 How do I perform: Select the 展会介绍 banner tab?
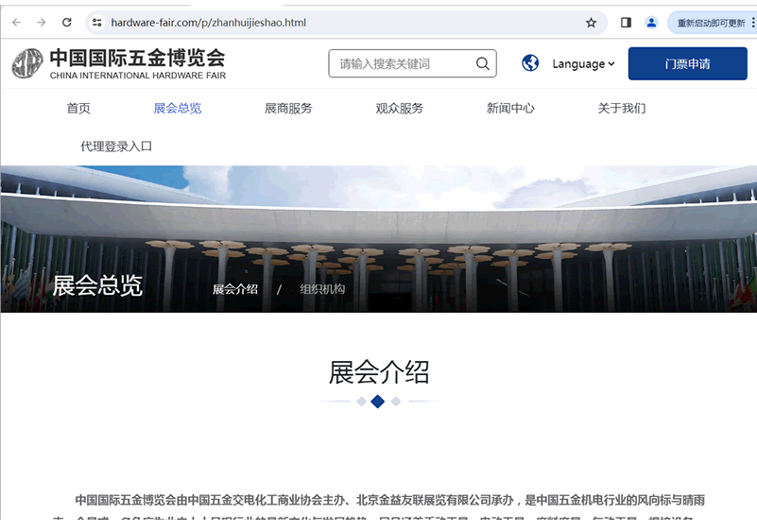click(235, 289)
